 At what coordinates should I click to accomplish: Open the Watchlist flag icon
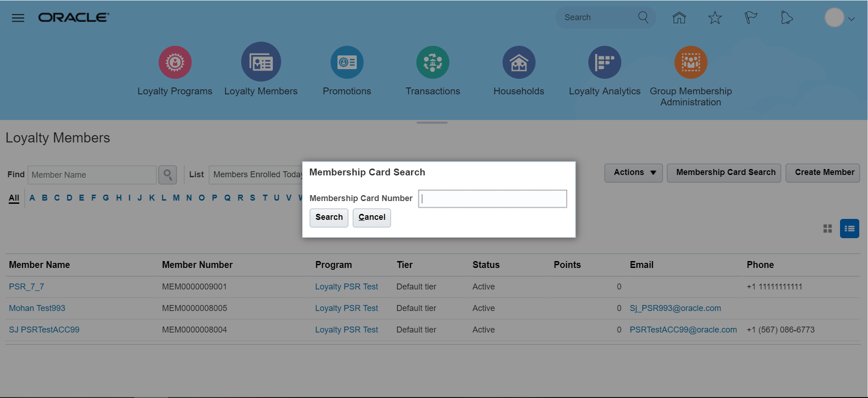click(751, 18)
